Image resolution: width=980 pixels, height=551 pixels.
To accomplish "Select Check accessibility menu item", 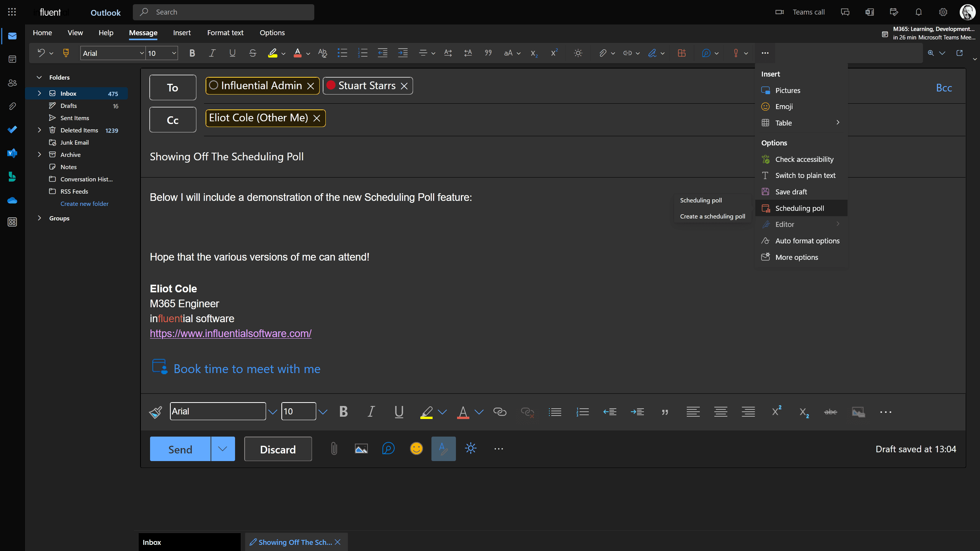I will (x=801, y=159).
